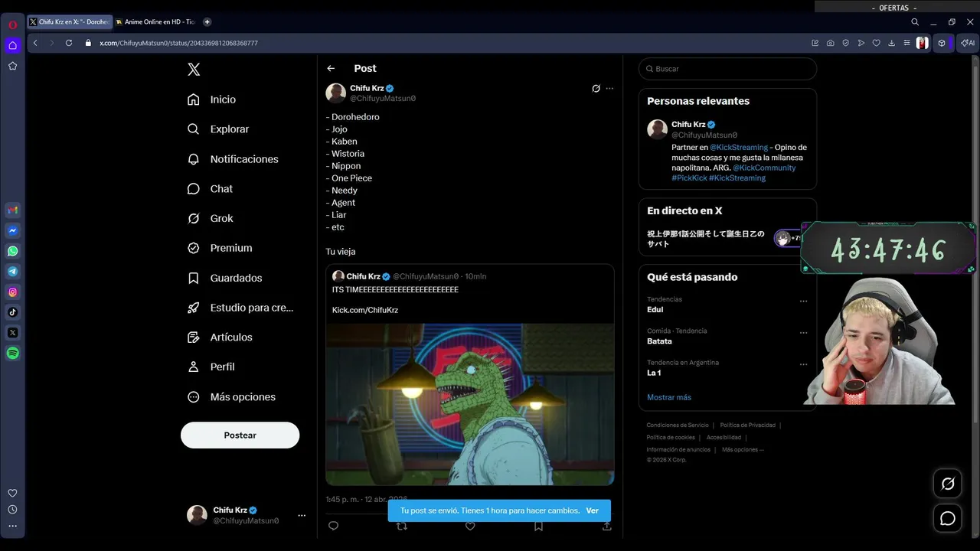The image size is (980, 551).
Task: Open Spotify in the Opera sidebar
Action: (12, 353)
